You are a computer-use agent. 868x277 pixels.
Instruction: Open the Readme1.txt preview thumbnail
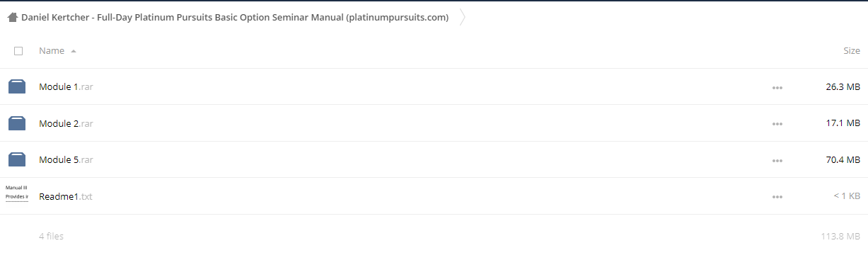(x=17, y=196)
